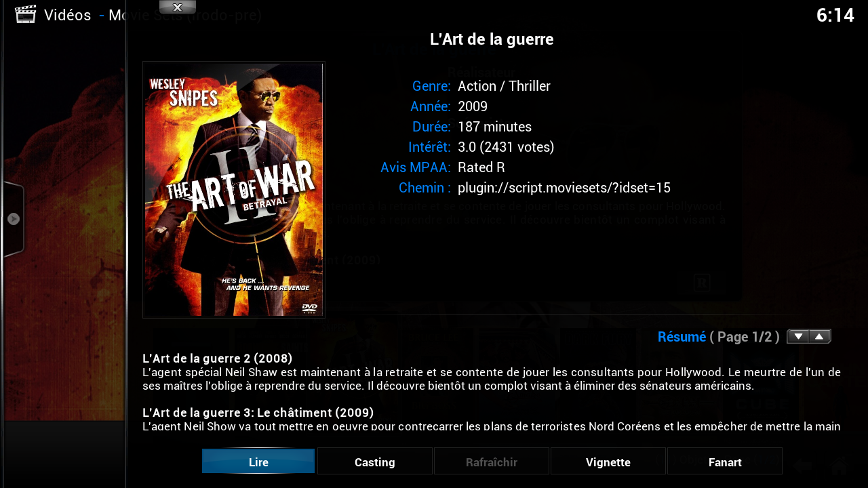Choose a new Vignette thumbnail

point(608,462)
